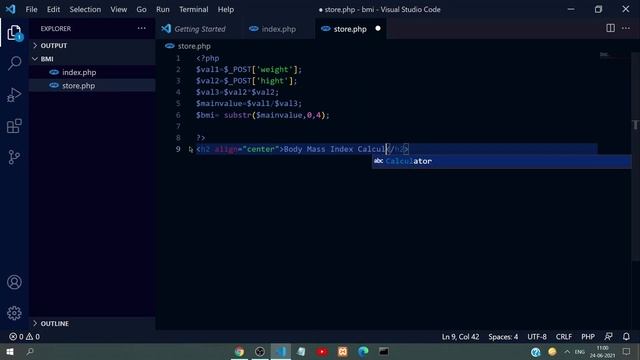Screen dimensions: 640x360
Task: Open YouTube app from the taskbar
Action: (x=322, y=351)
